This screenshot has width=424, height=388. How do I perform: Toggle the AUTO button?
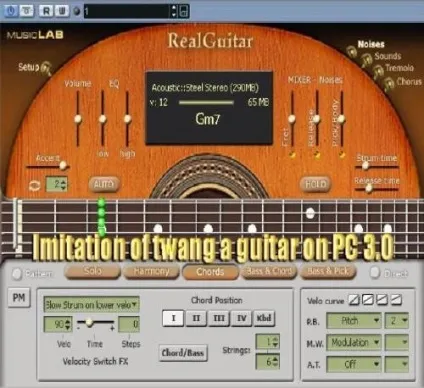pyautogui.click(x=104, y=184)
